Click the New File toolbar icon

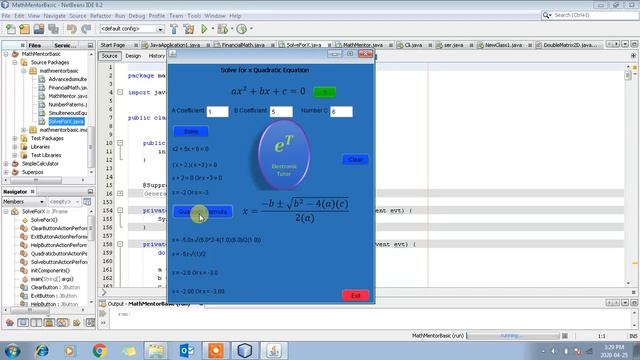pyautogui.click(x=11, y=29)
